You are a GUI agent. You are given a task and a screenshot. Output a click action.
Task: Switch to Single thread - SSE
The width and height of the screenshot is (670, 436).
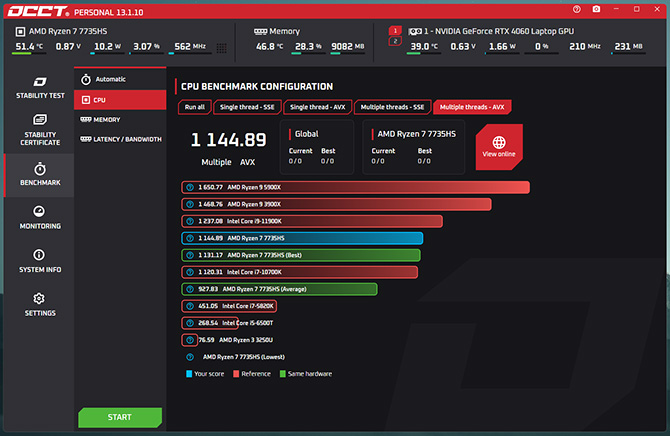click(x=247, y=107)
